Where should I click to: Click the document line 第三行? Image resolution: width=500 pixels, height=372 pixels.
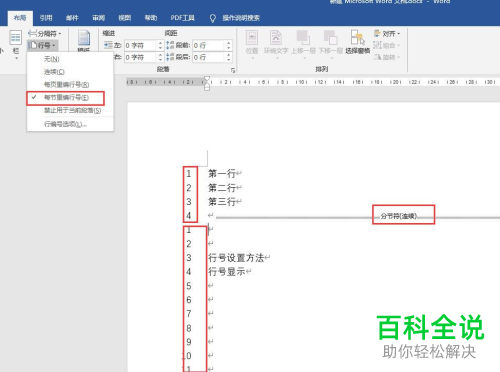[x=222, y=202]
